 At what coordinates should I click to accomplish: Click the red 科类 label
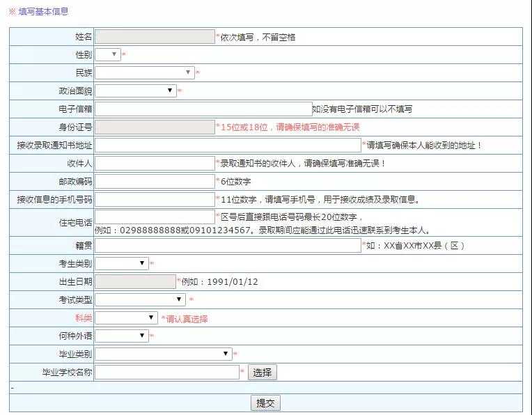(x=84, y=318)
